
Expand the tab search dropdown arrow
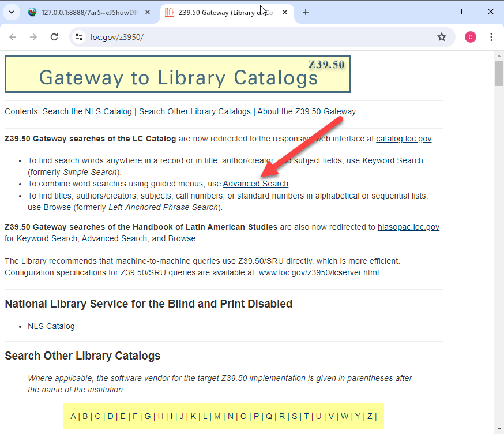point(11,12)
